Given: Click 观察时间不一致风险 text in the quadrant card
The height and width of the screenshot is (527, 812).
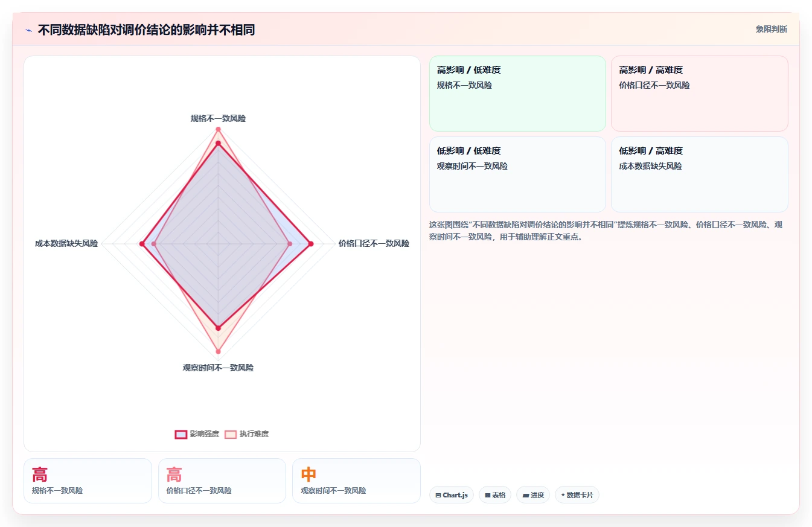Looking at the screenshot, I should tap(472, 167).
